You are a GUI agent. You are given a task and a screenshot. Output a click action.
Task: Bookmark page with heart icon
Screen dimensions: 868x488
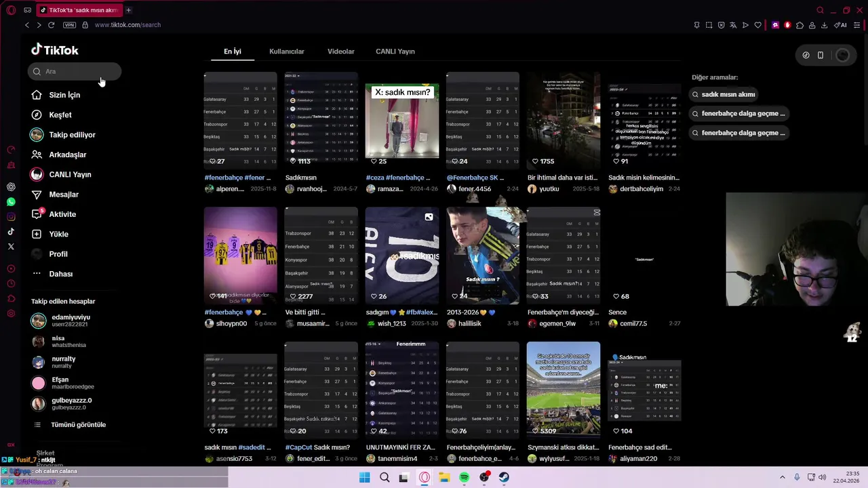pyautogui.click(x=757, y=25)
